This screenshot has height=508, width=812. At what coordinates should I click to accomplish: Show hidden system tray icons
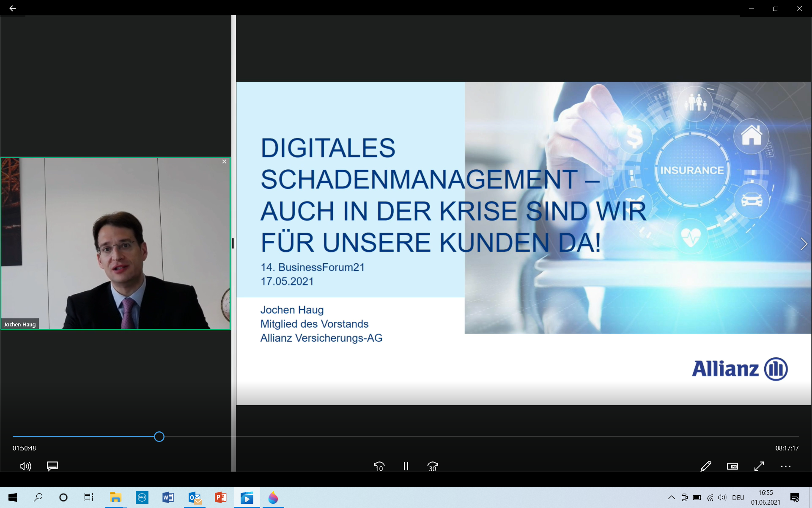[671, 497]
